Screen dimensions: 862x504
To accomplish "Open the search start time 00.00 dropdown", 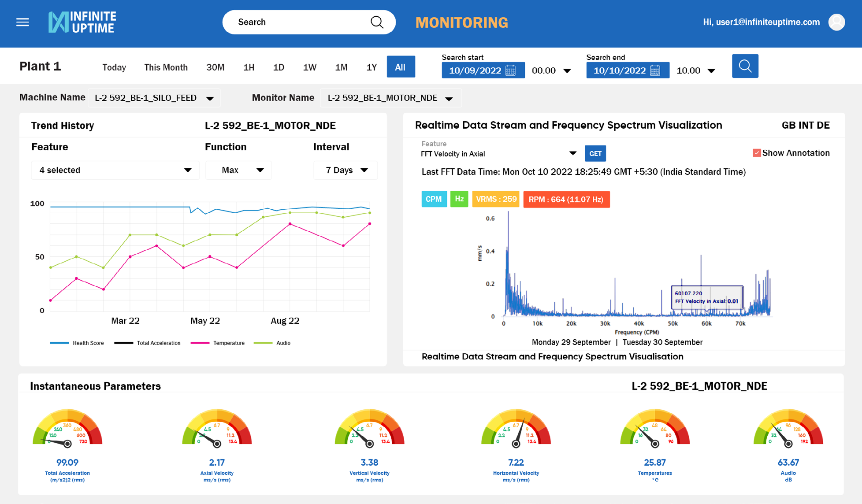I will coord(551,70).
